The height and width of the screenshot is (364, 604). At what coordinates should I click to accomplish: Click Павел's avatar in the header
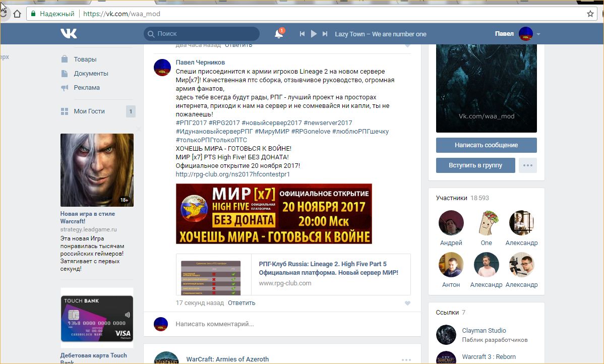[x=526, y=34]
